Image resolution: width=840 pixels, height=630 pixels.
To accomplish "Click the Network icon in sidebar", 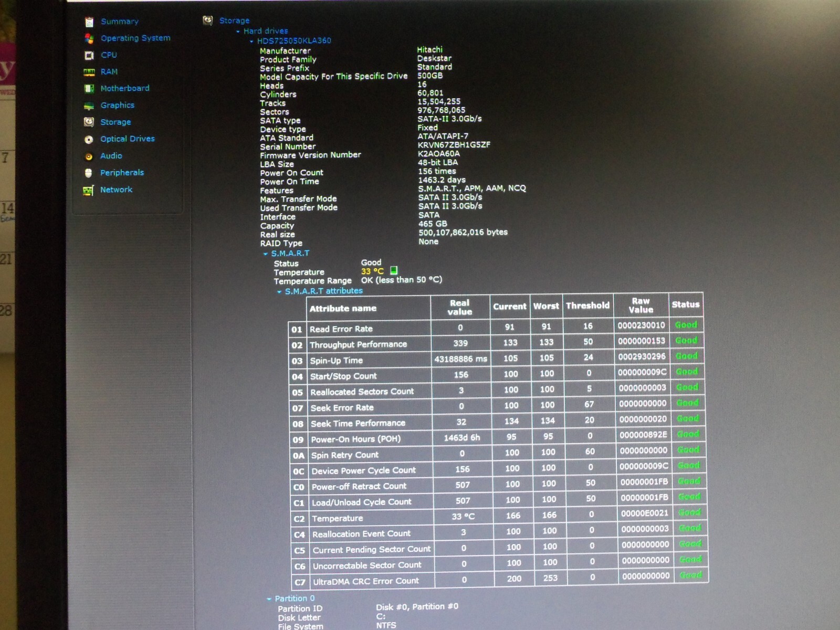I will [88, 190].
